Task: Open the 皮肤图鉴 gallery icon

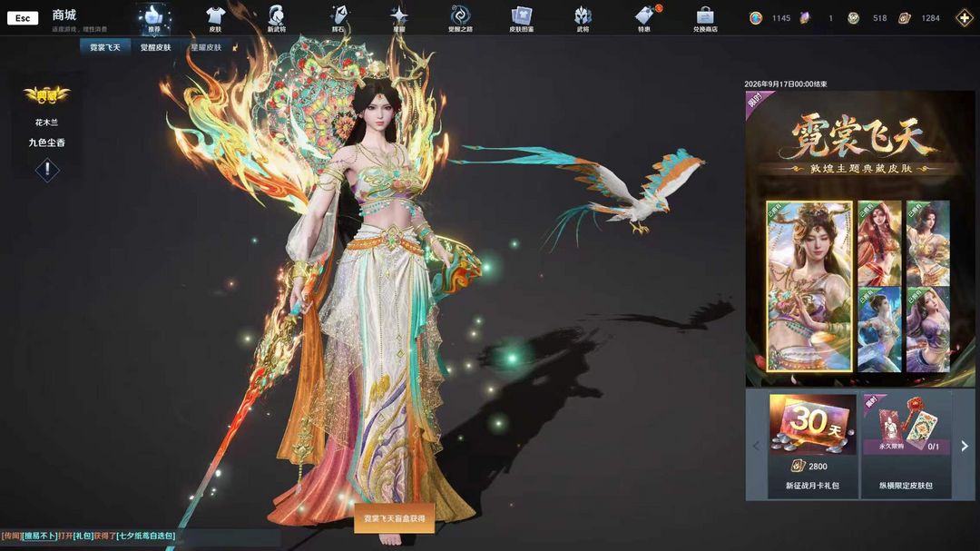Action: (521, 18)
